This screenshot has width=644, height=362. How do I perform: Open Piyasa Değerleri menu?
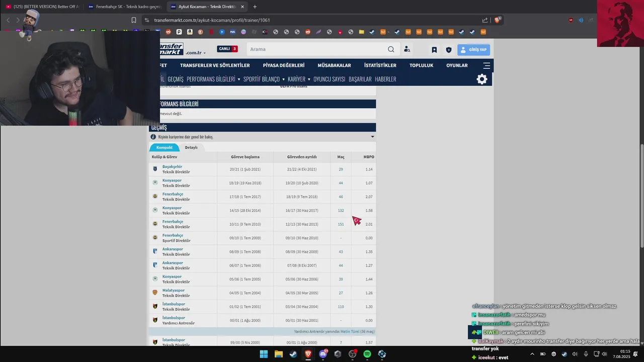point(284,65)
